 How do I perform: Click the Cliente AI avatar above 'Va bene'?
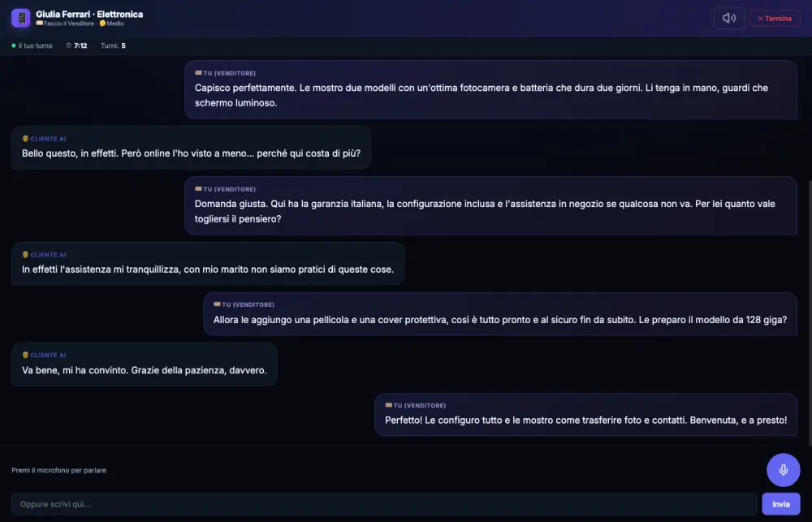pos(25,356)
